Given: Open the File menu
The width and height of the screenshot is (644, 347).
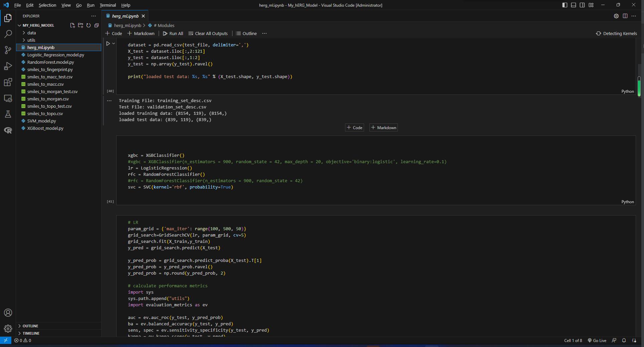Looking at the screenshot, I should pyautogui.click(x=18, y=5).
